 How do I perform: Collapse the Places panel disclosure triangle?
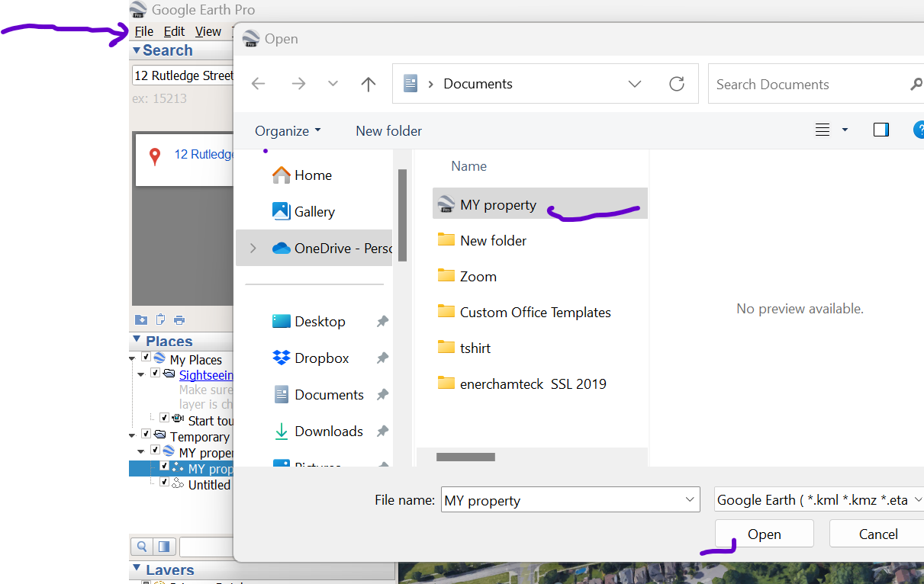(x=137, y=341)
